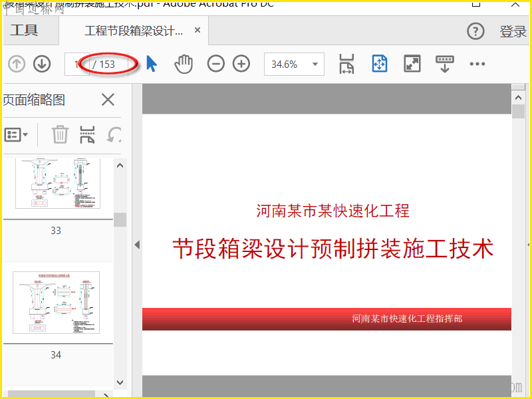Close the 工程节段箱梁设计 document tab
This screenshot has height=399, width=532.
(197, 30)
